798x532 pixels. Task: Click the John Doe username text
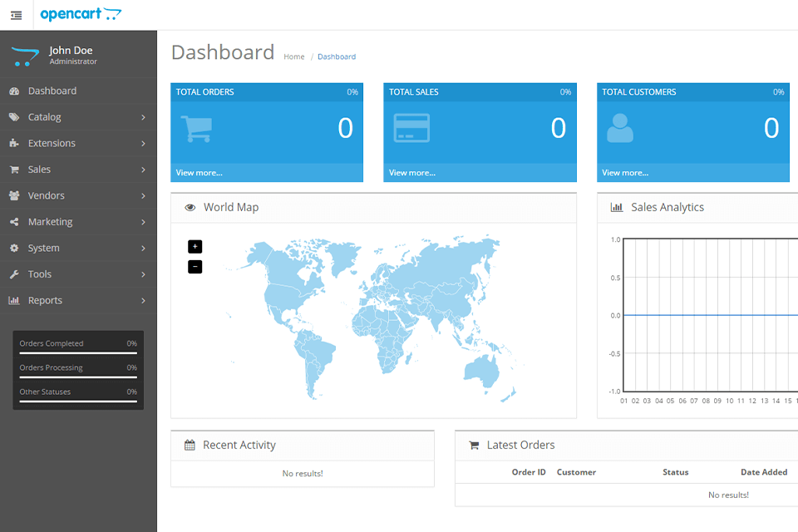click(71, 51)
